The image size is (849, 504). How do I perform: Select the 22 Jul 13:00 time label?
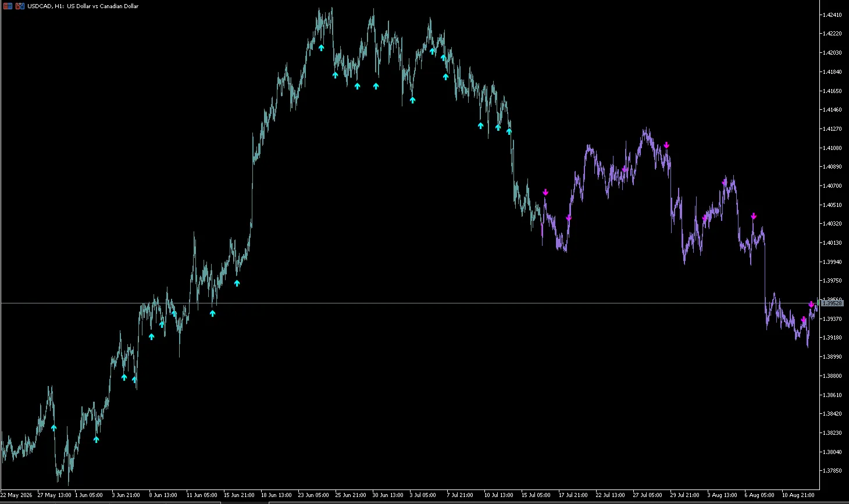click(x=611, y=495)
